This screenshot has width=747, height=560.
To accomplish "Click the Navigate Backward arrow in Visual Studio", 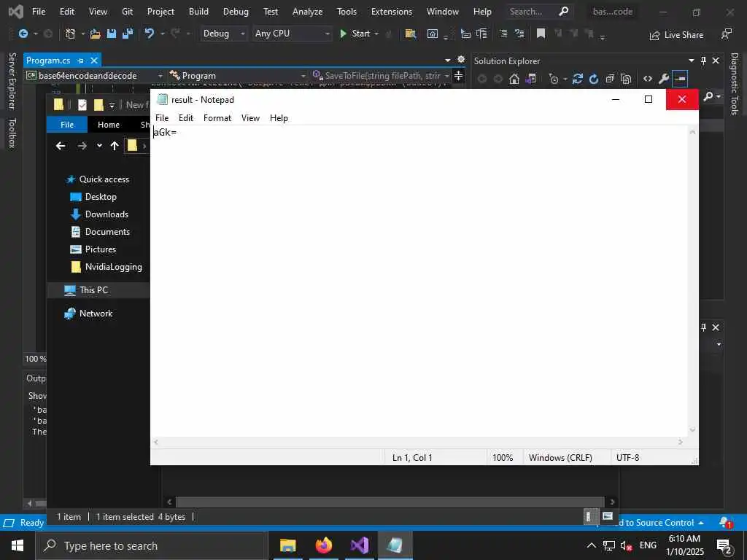I will click(23, 34).
